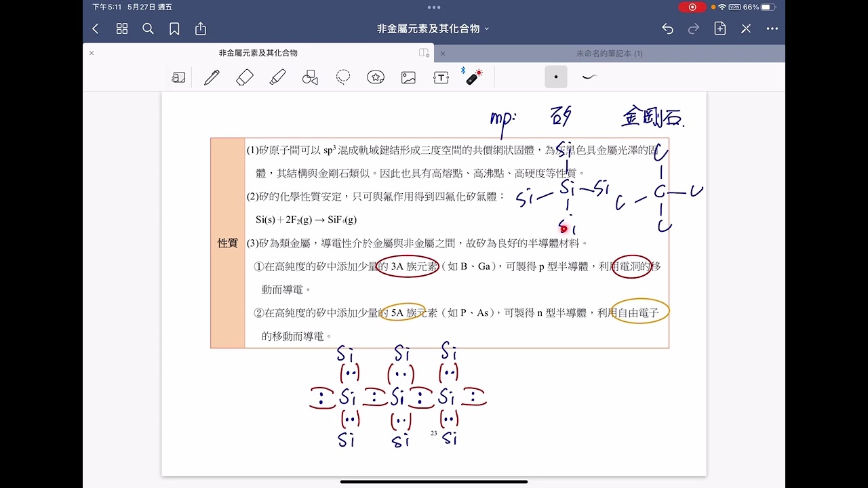Select the Eraser tool

click(245, 77)
